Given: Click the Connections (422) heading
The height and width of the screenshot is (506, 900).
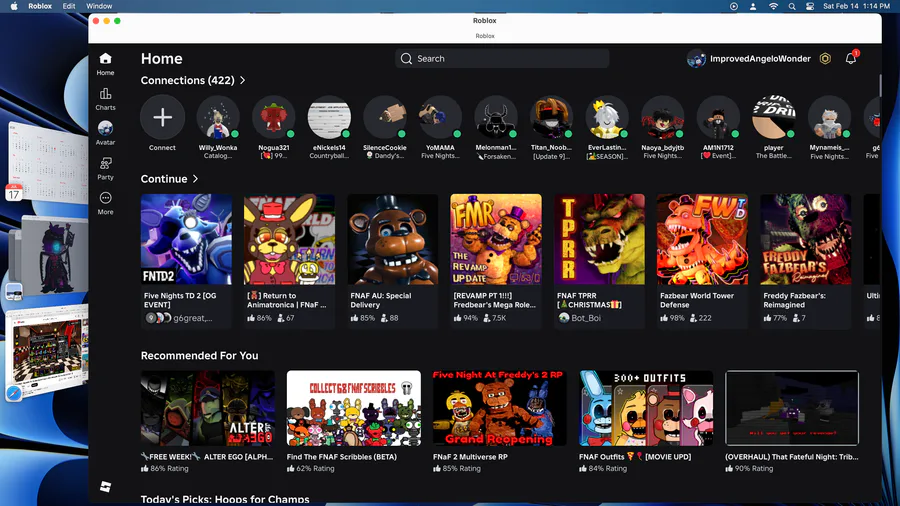Looking at the screenshot, I should (188, 80).
